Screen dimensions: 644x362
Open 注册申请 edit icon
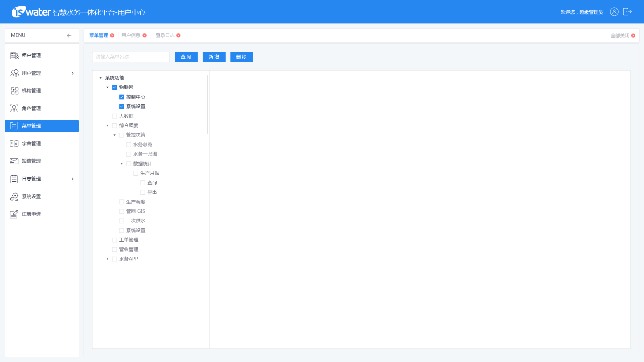click(14, 214)
